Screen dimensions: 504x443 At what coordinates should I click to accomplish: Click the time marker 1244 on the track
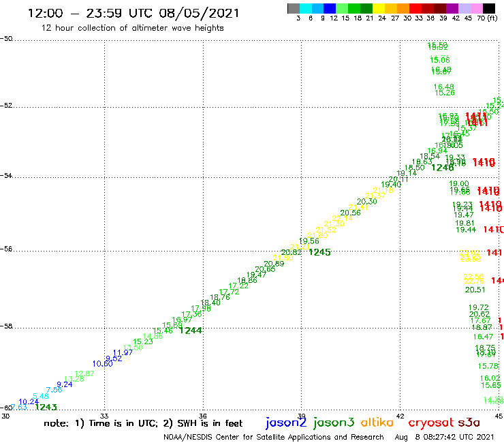click(191, 331)
